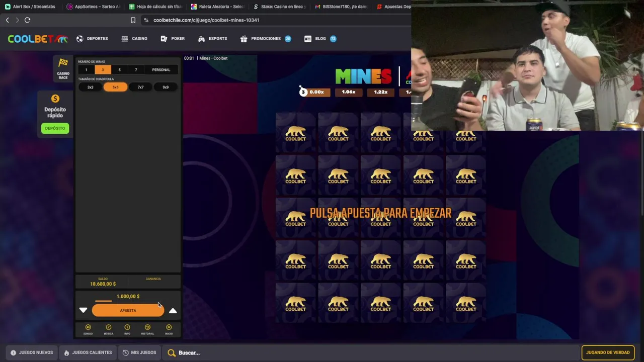Click the 1.06x multiplier chip
644x362 pixels.
pyautogui.click(x=349, y=92)
